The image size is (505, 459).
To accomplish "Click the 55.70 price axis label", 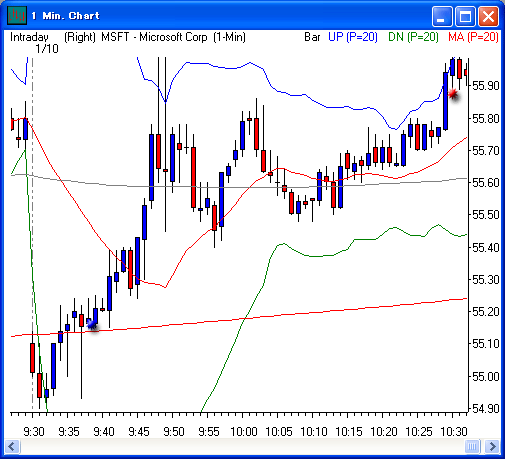I will 486,151.
